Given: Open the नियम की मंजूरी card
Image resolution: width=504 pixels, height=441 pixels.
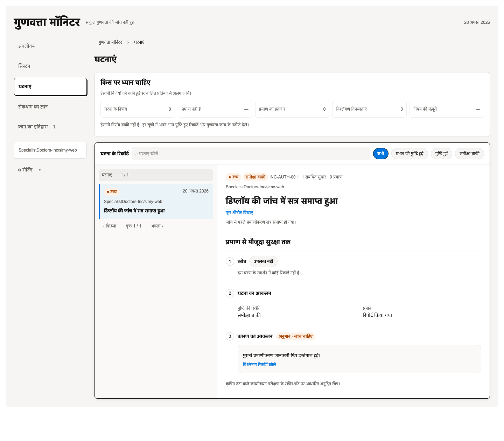Looking at the screenshot, I should (447, 109).
